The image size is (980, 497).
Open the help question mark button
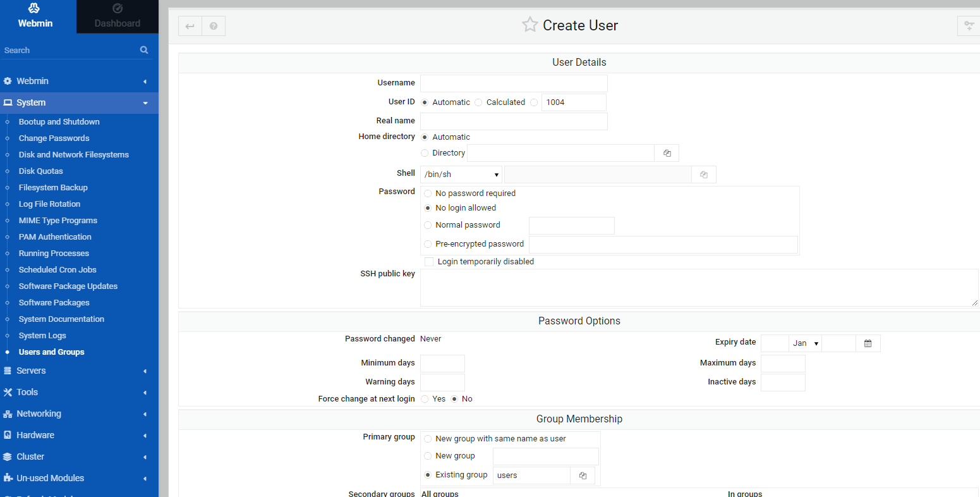click(214, 26)
